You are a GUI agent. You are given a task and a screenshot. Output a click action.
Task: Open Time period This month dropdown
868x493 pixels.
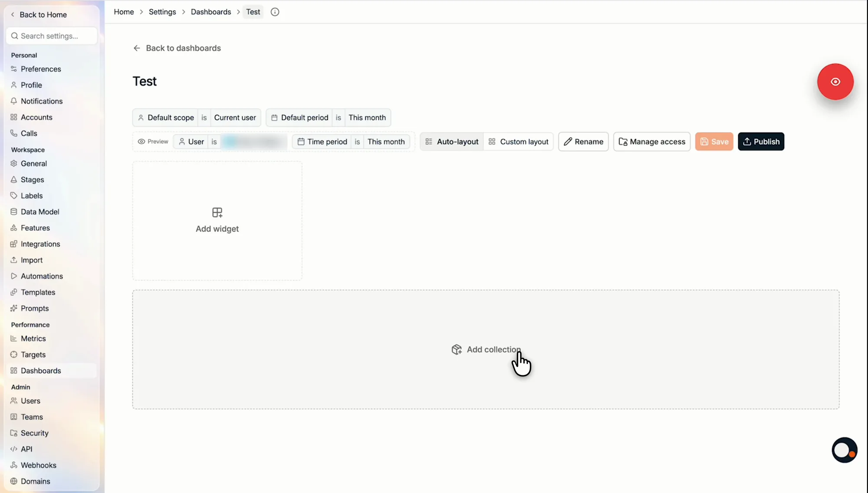[386, 141]
